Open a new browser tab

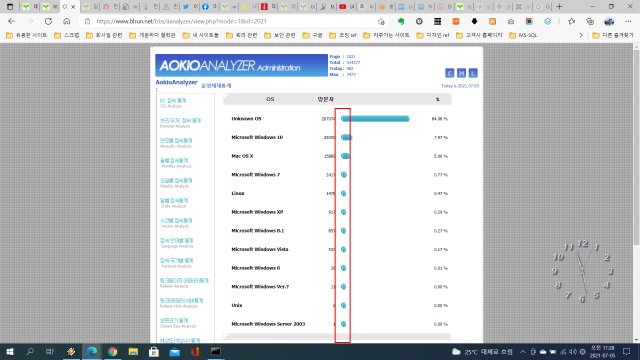[559, 7]
